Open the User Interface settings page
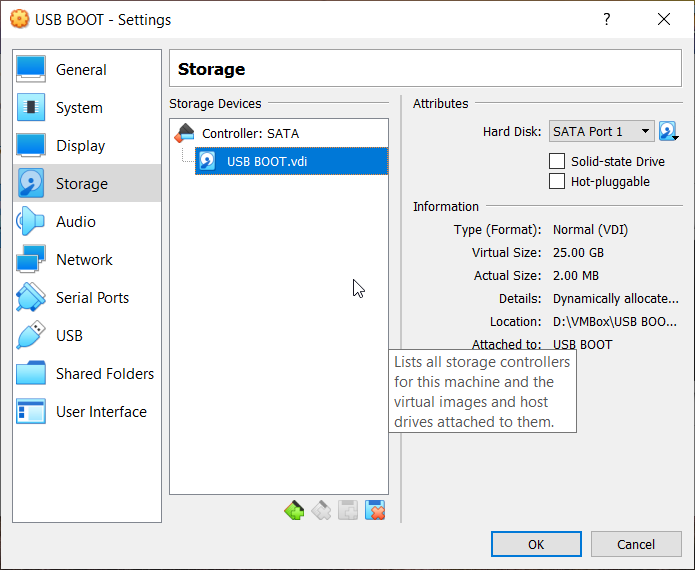Screen dimensions: 695x570 [x=101, y=412]
